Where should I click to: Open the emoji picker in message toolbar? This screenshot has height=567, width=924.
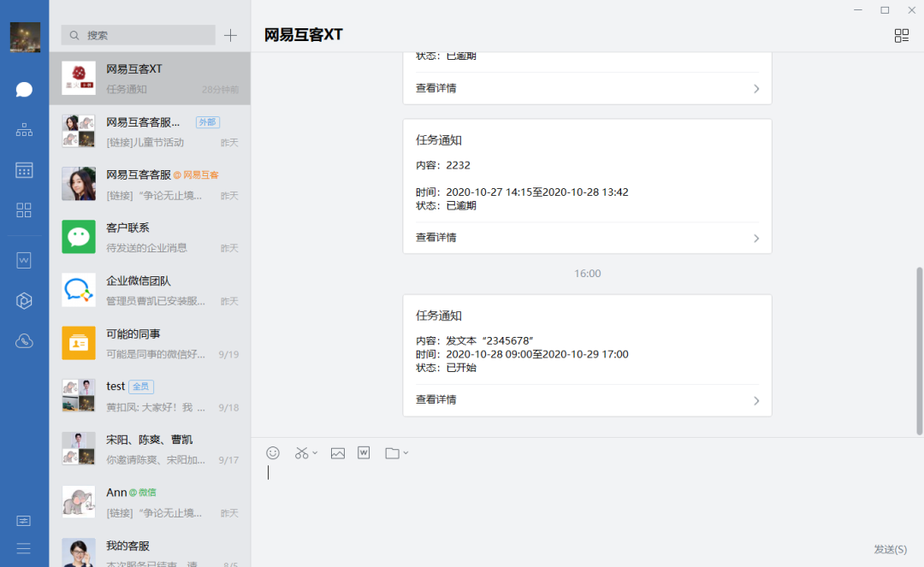tap(273, 452)
